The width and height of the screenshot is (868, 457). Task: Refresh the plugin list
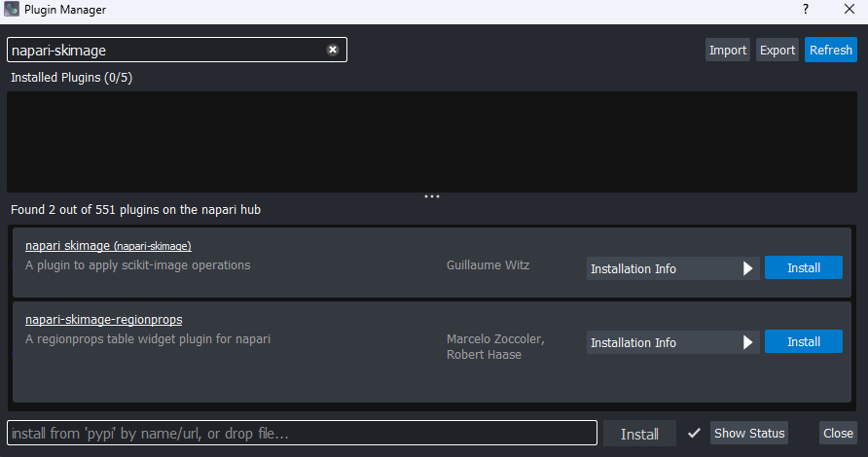pyautogui.click(x=830, y=50)
